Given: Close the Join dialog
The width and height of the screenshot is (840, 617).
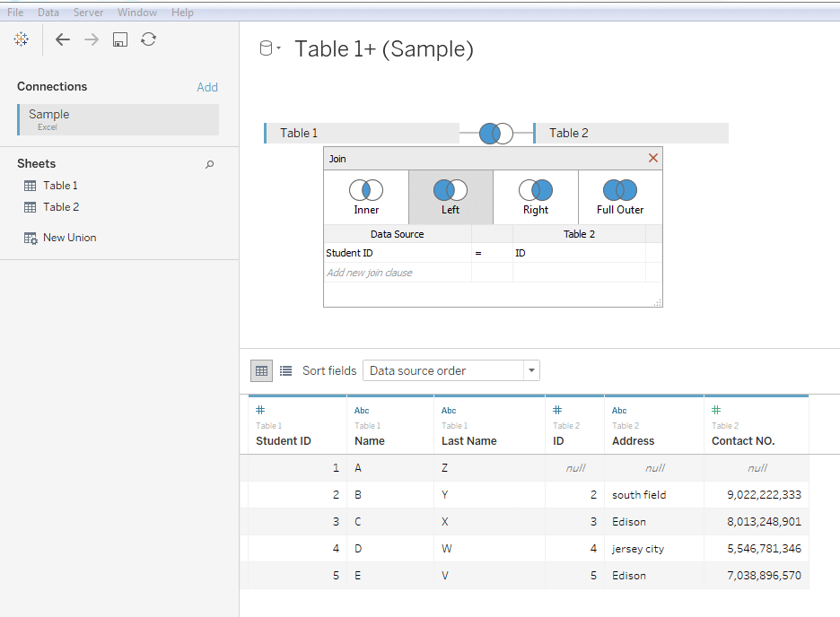Looking at the screenshot, I should pos(653,159).
